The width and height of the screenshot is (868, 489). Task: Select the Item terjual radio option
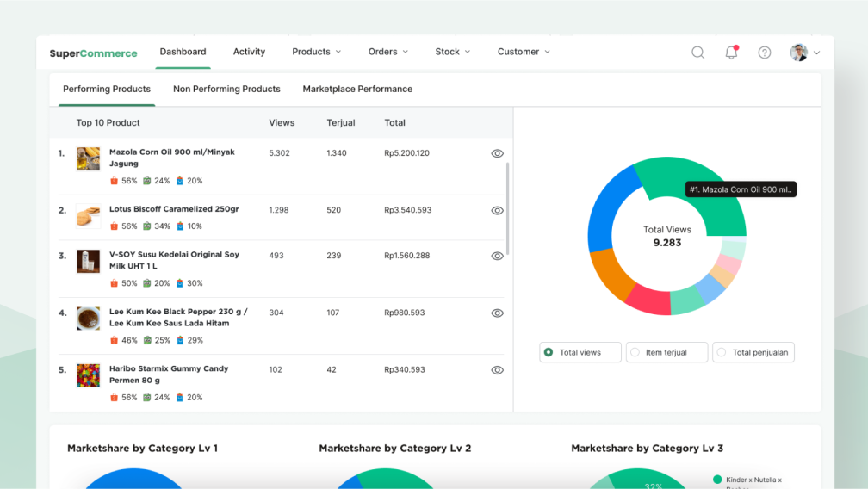(x=666, y=352)
